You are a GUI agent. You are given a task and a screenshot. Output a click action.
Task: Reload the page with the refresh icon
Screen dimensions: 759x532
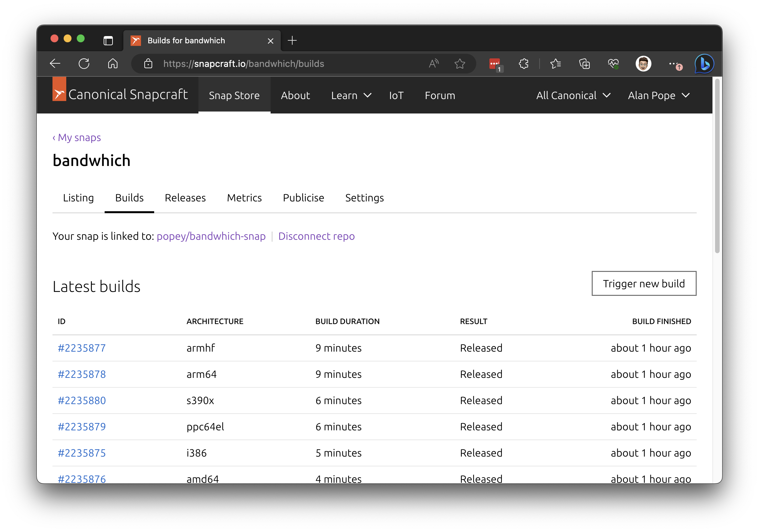[84, 64]
